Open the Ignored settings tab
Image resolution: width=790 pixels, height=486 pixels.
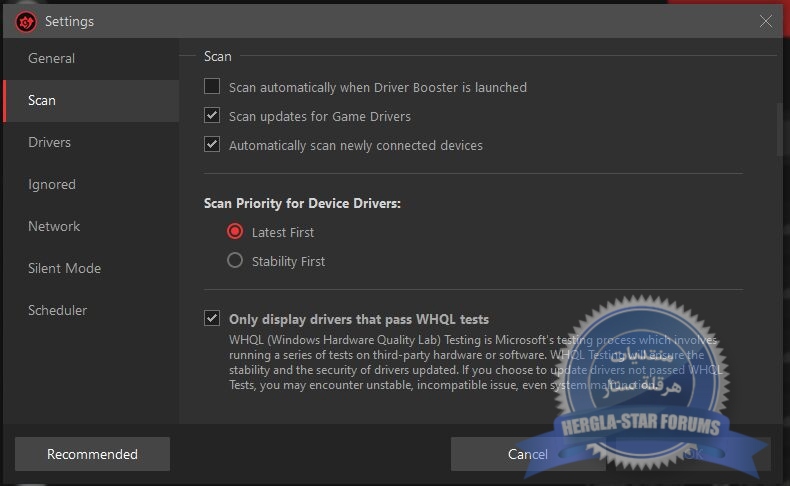(x=91, y=185)
